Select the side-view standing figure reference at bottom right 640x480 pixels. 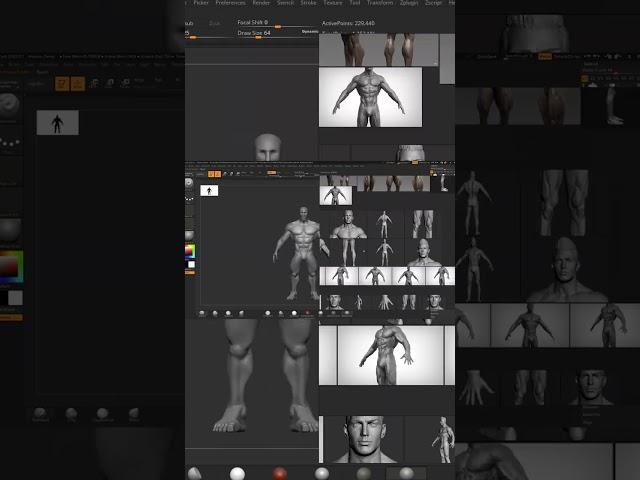tap(444, 440)
